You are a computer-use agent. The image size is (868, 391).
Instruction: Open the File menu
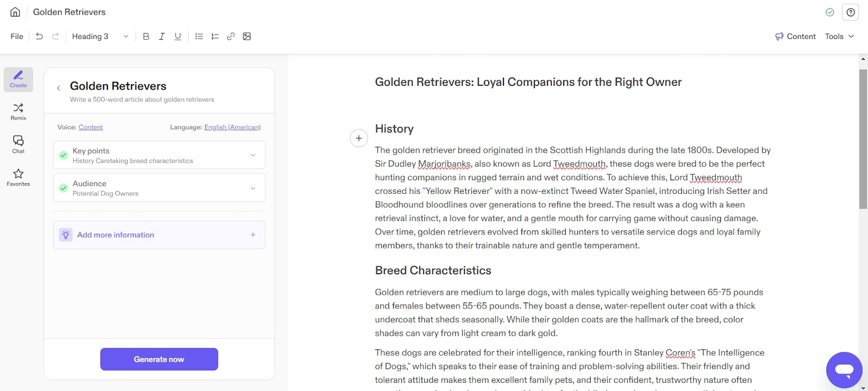[17, 36]
